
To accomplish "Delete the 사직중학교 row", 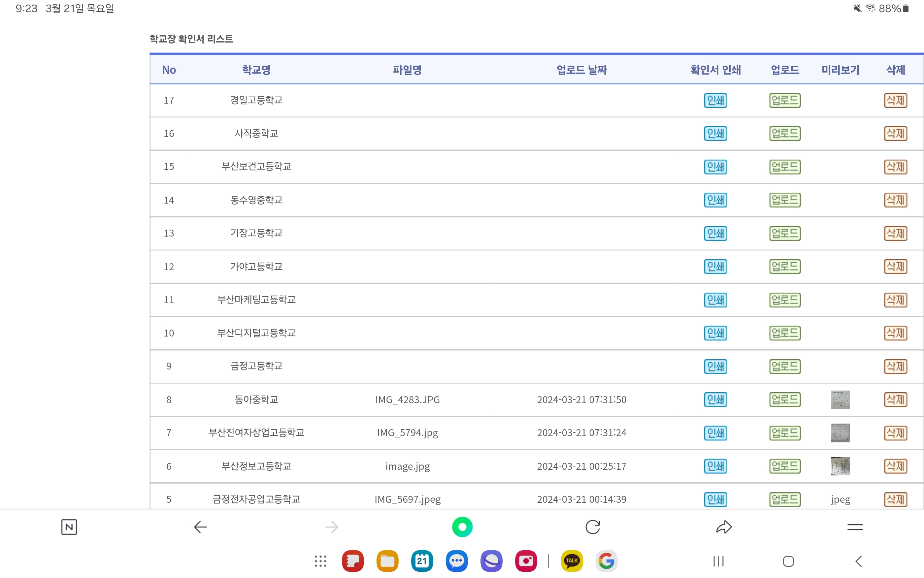I will [x=896, y=133].
